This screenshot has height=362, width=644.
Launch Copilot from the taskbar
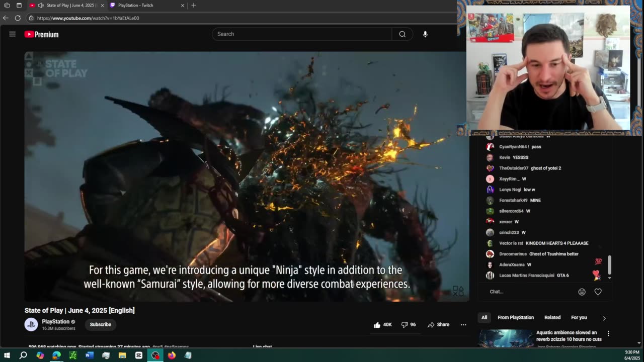pos(40,355)
